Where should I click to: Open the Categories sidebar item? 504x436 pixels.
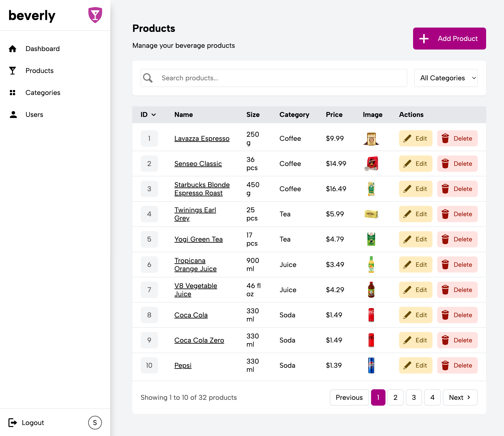pos(43,93)
